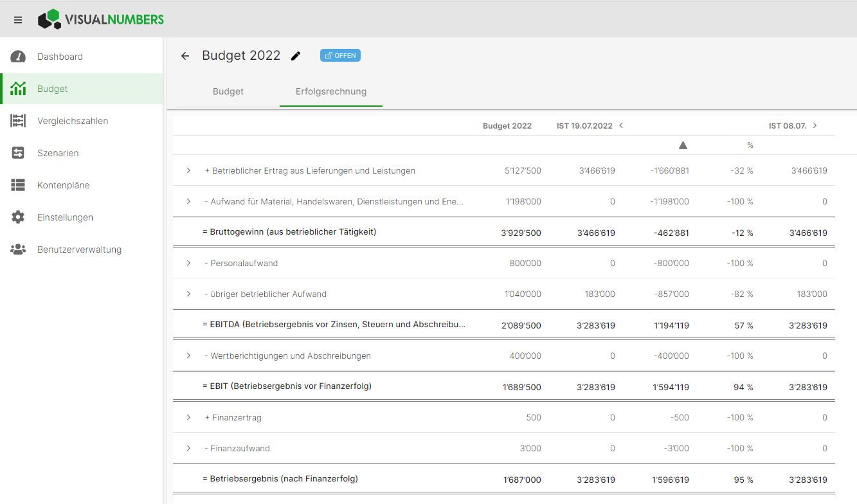Select the Erfolgsrechnung tab
The width and height of the screenshot is (857, 504).
point(330,91)
